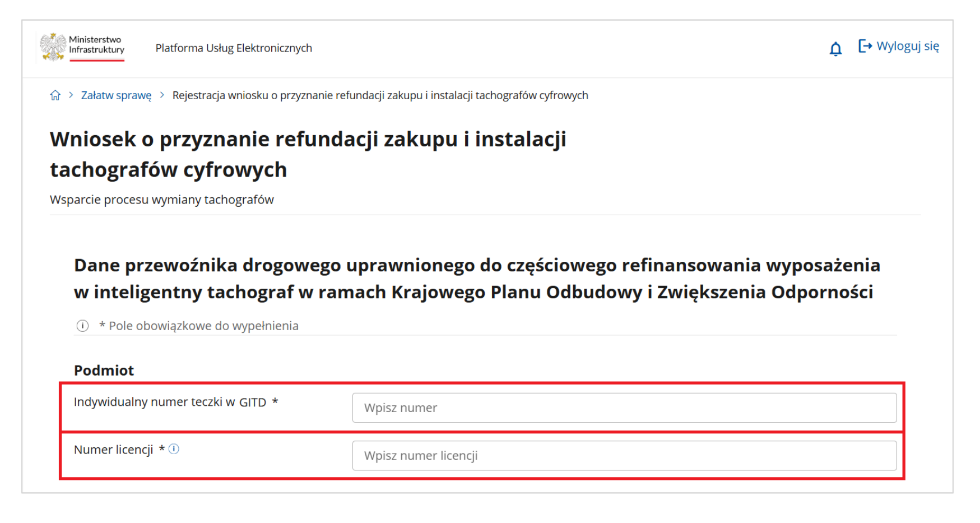The height and width of the screenshot is (523, 980).
Task: Click info icon next to mandatory field note
Action: tap(82, 326)
